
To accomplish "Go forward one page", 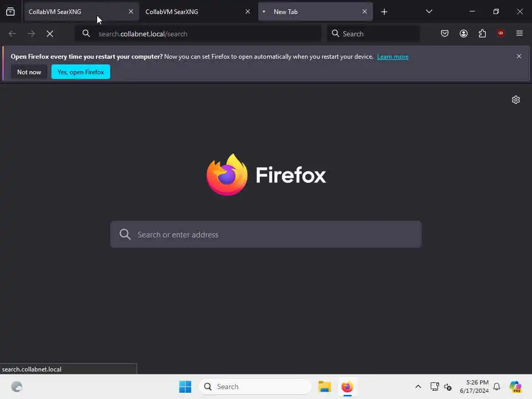I will click(x=31, y=34).
